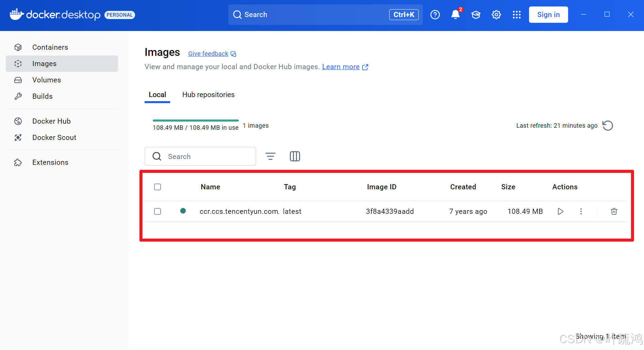This screenshot has width=644, height=350.
Task: Open the more actions menu for the image
Action: click(x=581, y=211)
